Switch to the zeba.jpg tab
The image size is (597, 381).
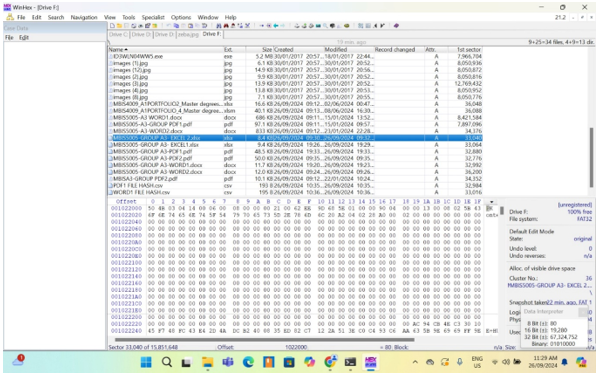pos(188,34)
